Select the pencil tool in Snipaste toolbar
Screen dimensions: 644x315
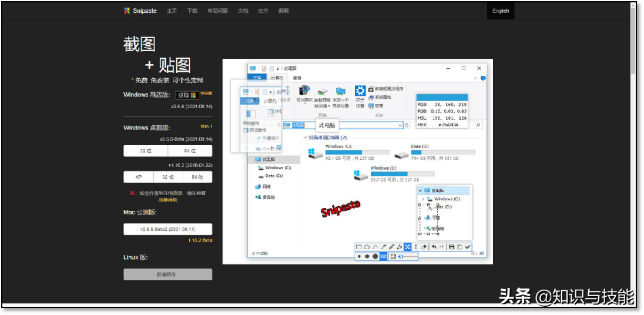(x=391, y=247)
